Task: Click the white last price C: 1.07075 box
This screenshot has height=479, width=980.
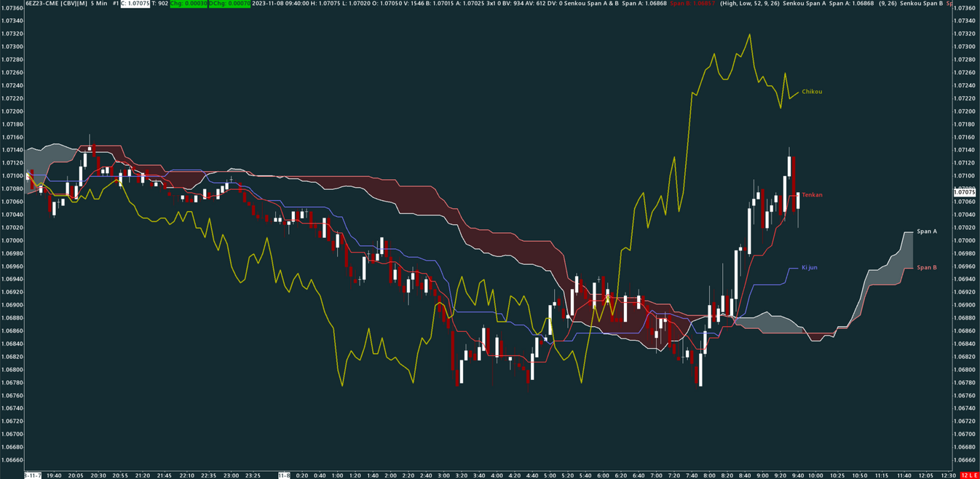Action: click(x=135, y=4)
